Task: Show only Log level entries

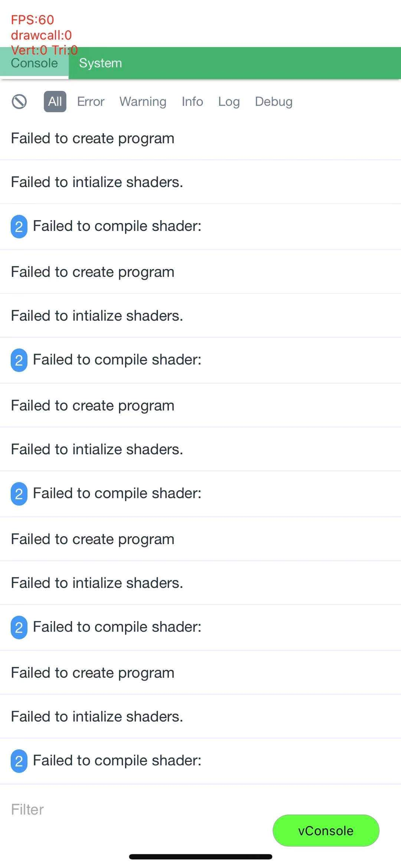Action: tap(229, 101)
